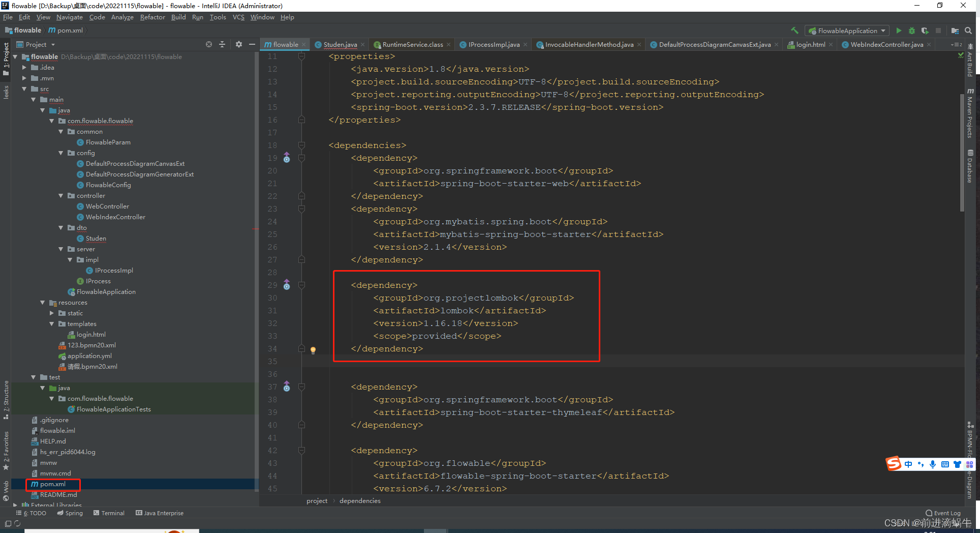This screenshot has width=980, height=533.
Task: Hide the Project tool window with minimize icon
Action: coord(252,44)
